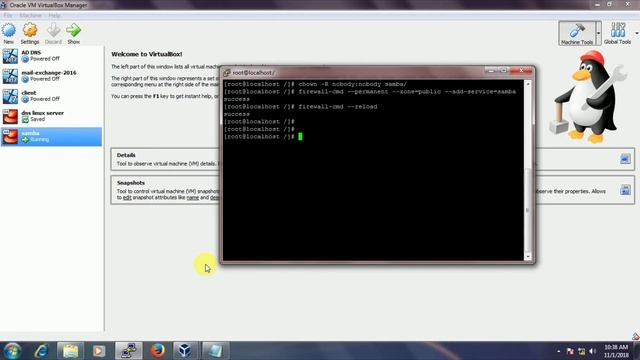The image size is (640, 360).
Task: Open the Windows Start button
Action: (12, 351)
